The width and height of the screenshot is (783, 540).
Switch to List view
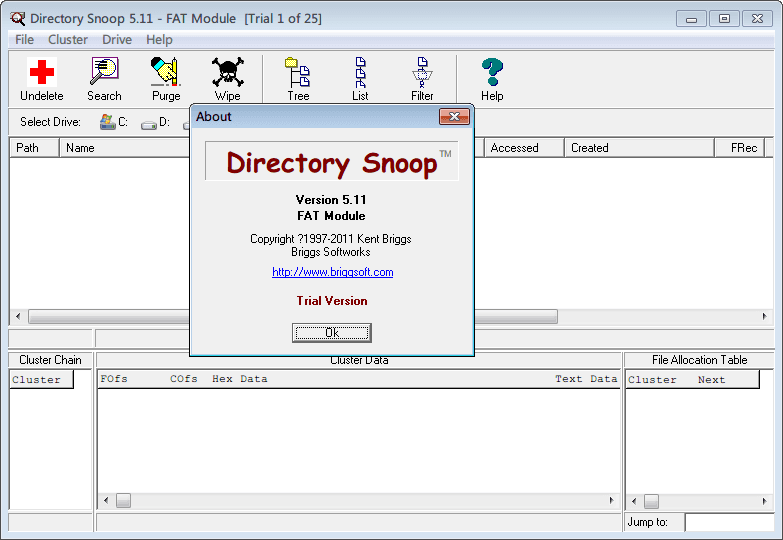coord(360,73)
